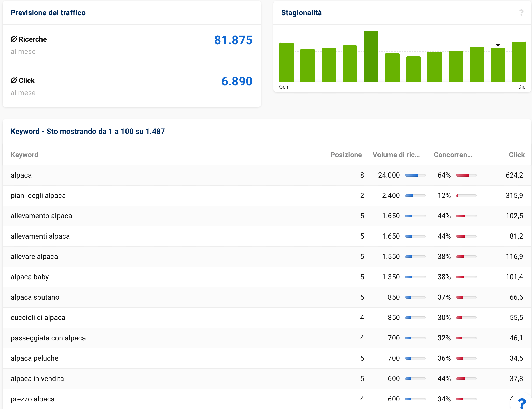Sort table by Posizione column header

346,155
